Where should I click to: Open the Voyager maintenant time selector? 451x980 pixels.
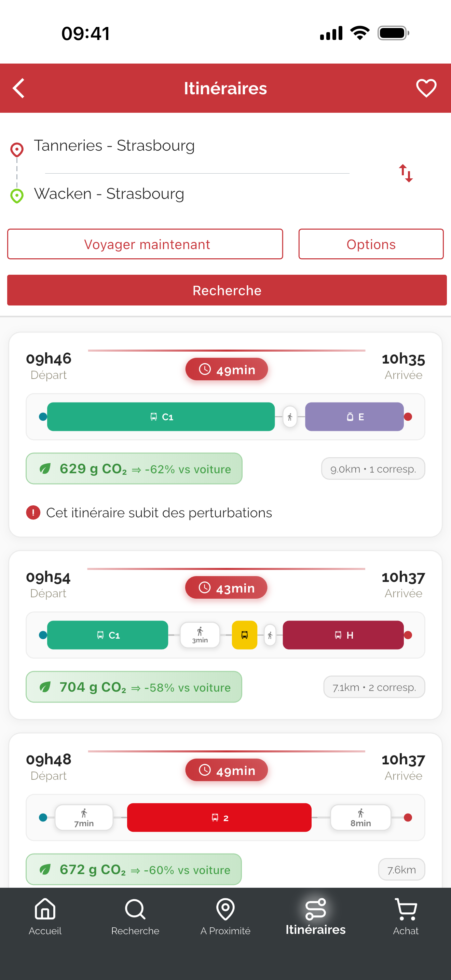click(x=145, y=244)
